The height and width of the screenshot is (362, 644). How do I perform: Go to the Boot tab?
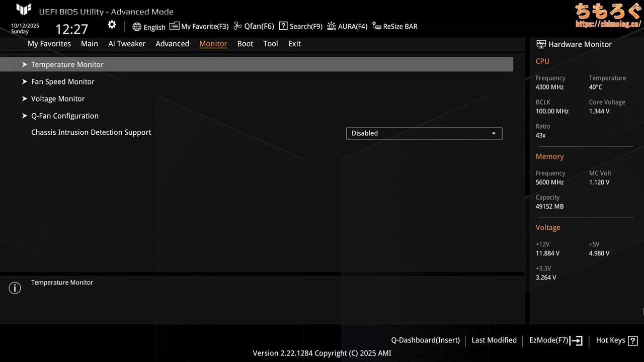pyautogui.click(x=245, y=44)
